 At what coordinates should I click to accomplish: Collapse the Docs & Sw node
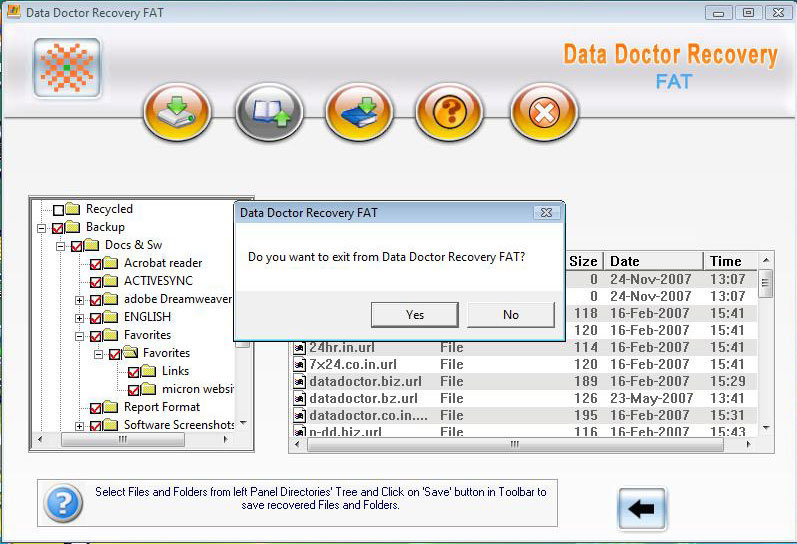point(60,246)
